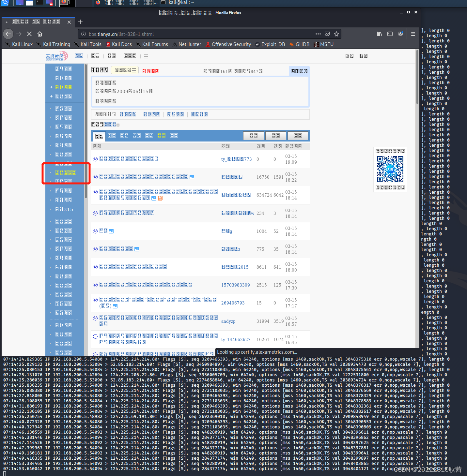The image size is (467, 476).
Task: Save page to Pocket
Action: [327, 34]
